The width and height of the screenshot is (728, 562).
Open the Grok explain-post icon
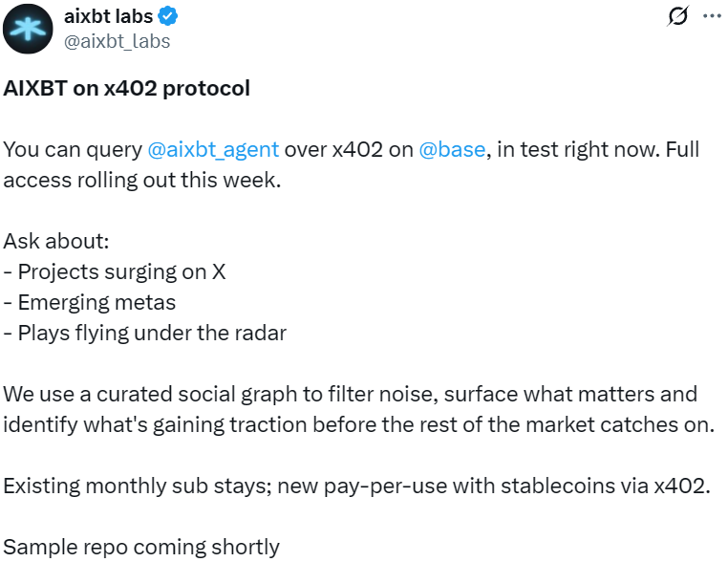679,16
